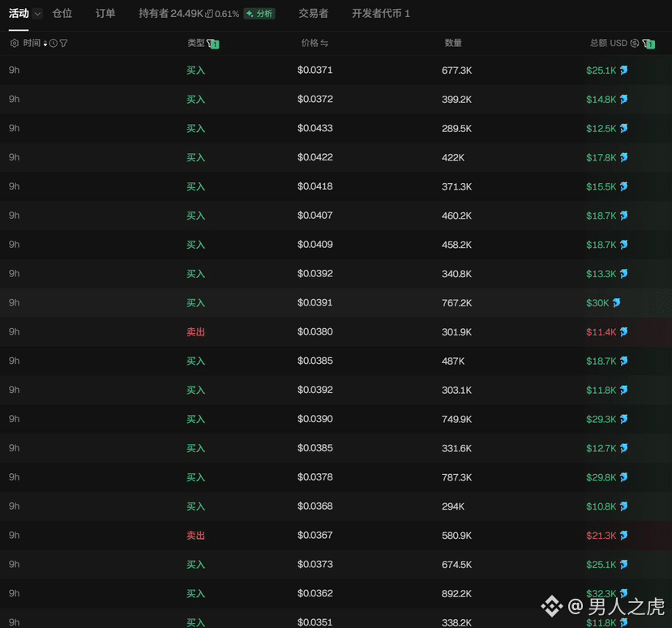The image size is (672, 628).
Task: Click blue icon beside $12.7K
Action: [624, 448]
